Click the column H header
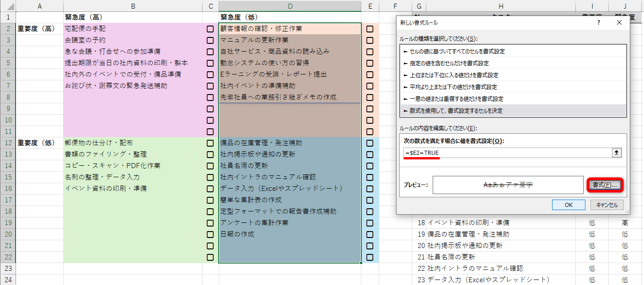The image size is (644, 285). [501, 6]
